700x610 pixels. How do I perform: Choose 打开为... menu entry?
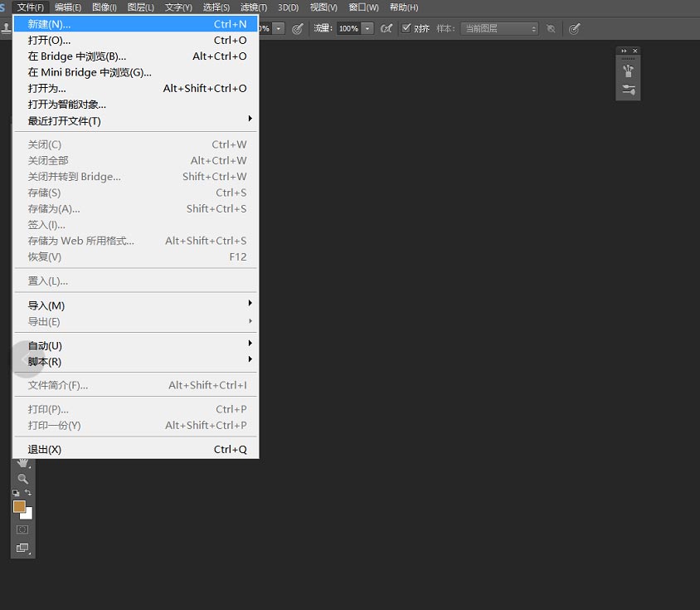click(x=136, y=89)
